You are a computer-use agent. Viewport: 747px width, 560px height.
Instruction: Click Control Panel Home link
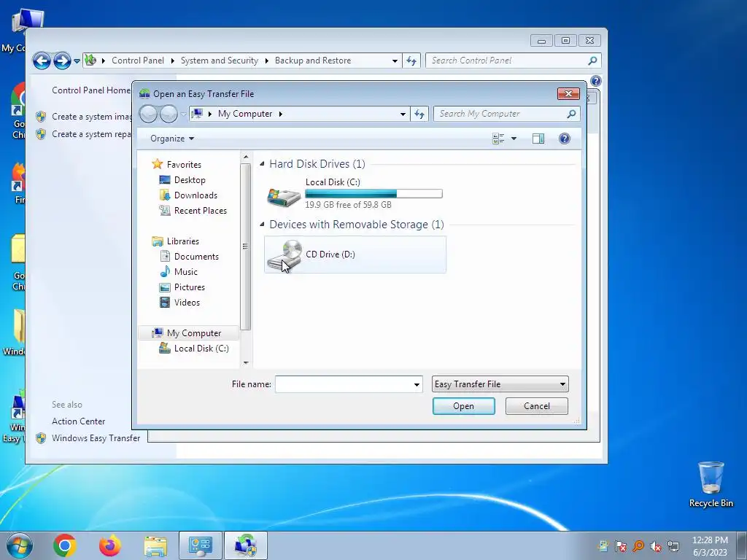(91, 90)
